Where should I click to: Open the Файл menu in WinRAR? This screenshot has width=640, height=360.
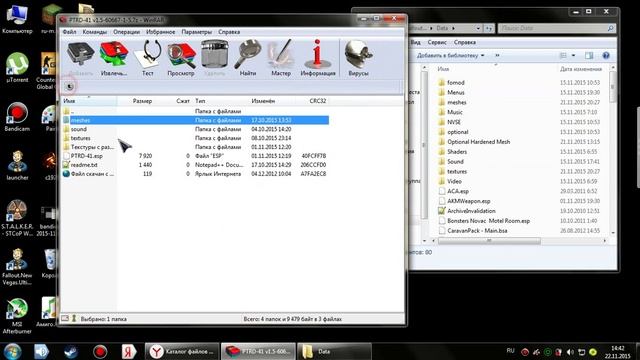point(69,32)
